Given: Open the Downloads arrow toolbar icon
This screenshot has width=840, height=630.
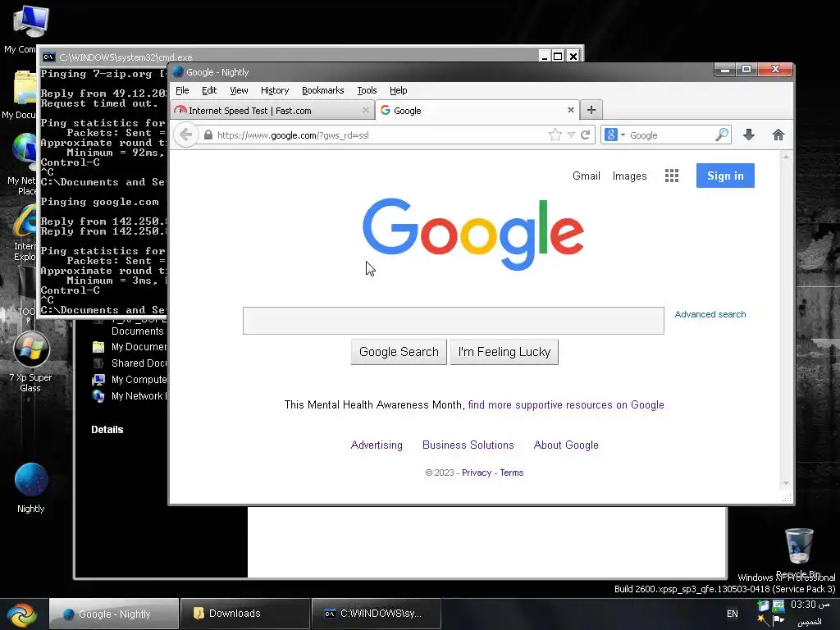Looking at the screenshot, I should point(749,135).
